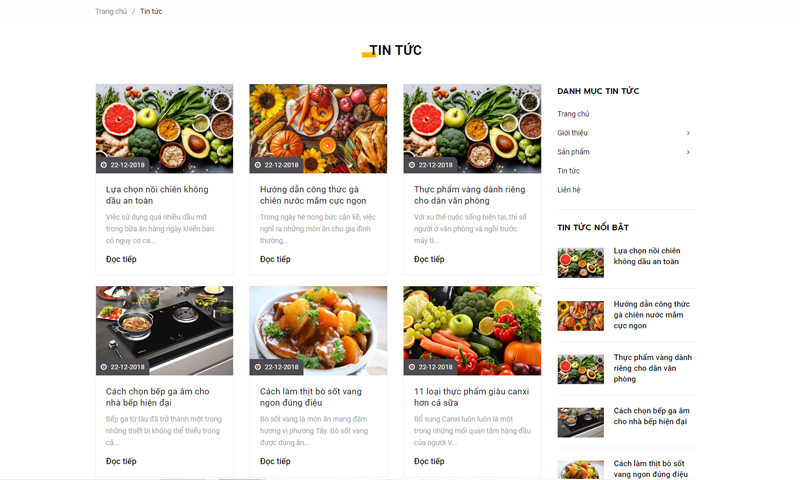Image resolution: width=800 pixels, height=480 pixels.
Task: Click Đọc tiếp under gà chiên nước mắm article
Action: click(275, 259)
